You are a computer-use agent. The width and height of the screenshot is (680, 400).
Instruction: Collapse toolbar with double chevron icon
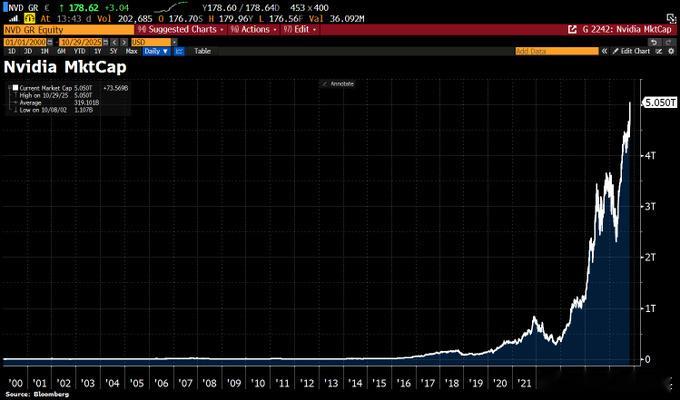(604, 51)
